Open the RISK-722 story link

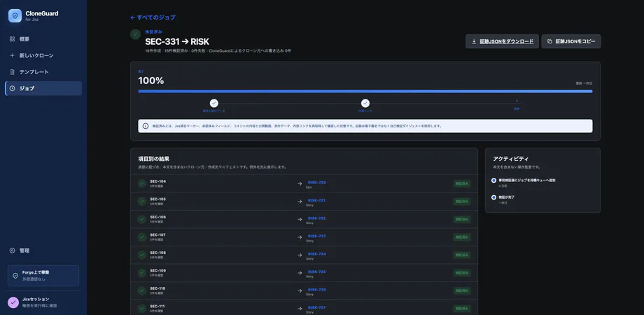click(316, 218)
